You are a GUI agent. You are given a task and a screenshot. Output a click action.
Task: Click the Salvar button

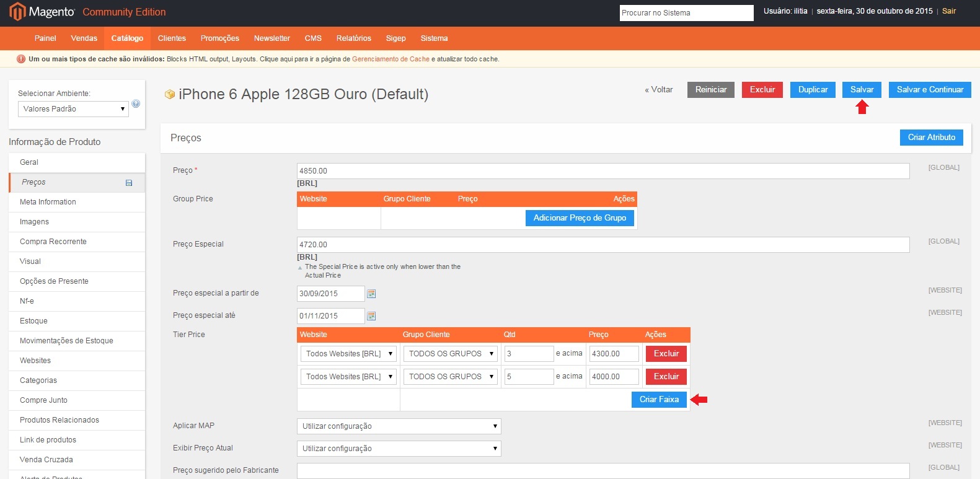click(862, 90)
